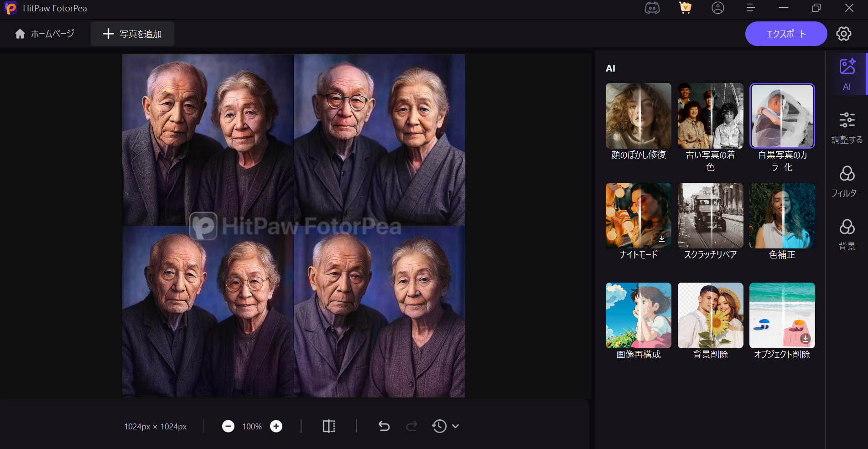Switch to 背景 background tab
Screen dimensions: 868x449
coord(847,235)
